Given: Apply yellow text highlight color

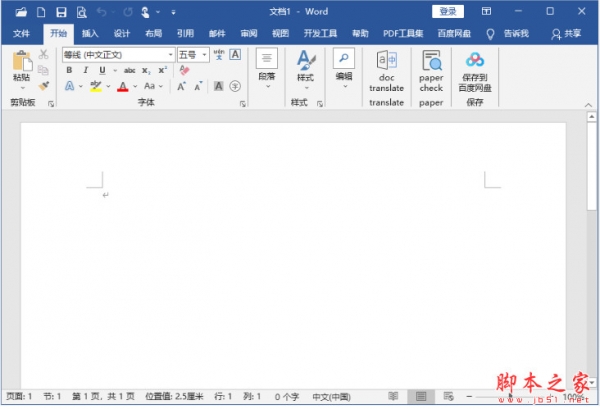Looking at the screenshot, I should click(x=96, y=86).
